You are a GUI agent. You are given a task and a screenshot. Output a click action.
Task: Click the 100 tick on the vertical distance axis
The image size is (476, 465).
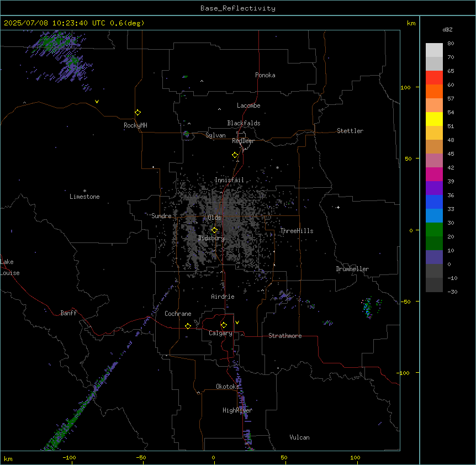click(405, 87)
